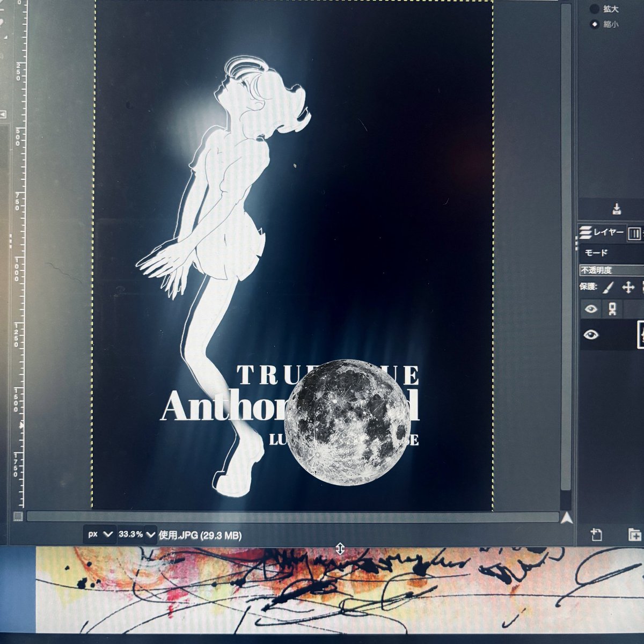The height and width of the screenshot is (644, 644).
Task: Click the 使用.JPG (29.3 MB) status text
Action: pyautogui.click(x=200, y=535)
